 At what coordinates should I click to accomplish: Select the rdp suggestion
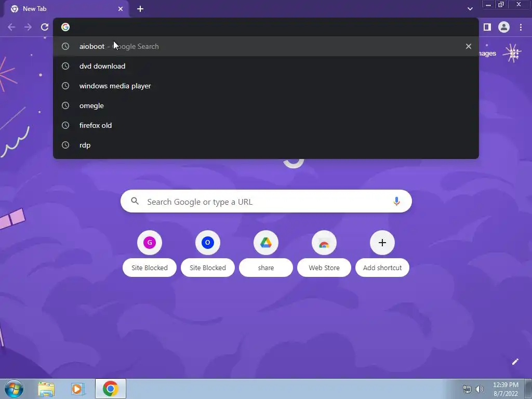tap(265, 145)
